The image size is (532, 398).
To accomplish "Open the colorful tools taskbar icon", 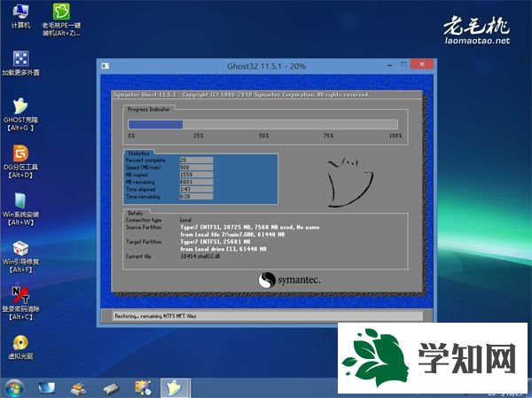I will pos(143,388).
